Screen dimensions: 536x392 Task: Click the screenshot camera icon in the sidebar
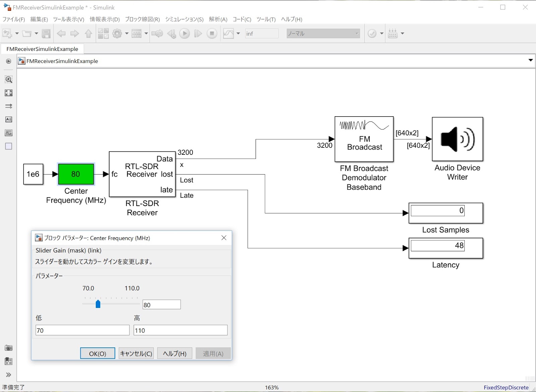point(8,348)
